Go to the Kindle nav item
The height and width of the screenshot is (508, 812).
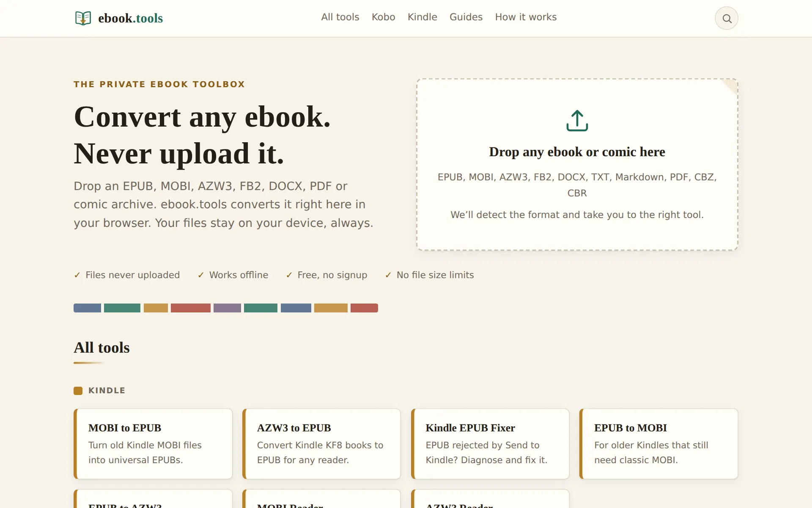click(x=422, y=17)
